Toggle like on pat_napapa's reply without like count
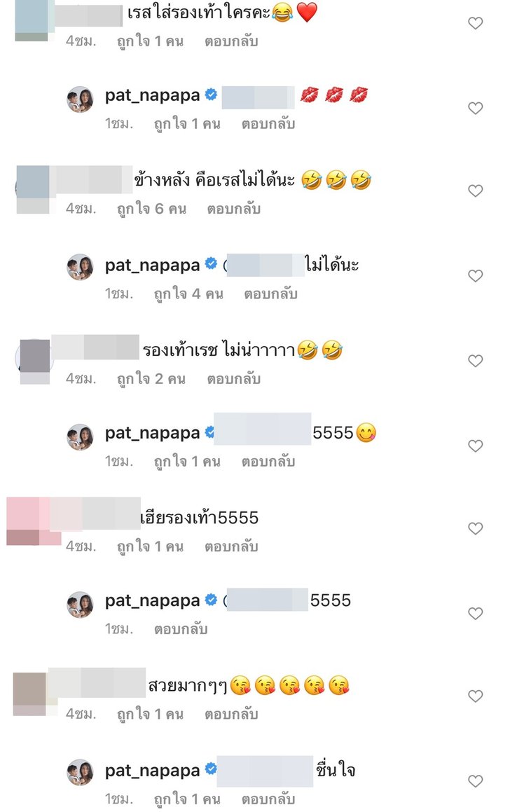The width and height of the screenshot is (510, 812). (x=475, y=613)
